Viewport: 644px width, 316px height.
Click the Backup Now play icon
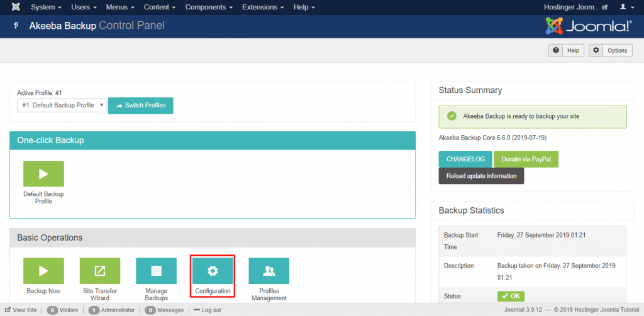click(x=43, y=271)
